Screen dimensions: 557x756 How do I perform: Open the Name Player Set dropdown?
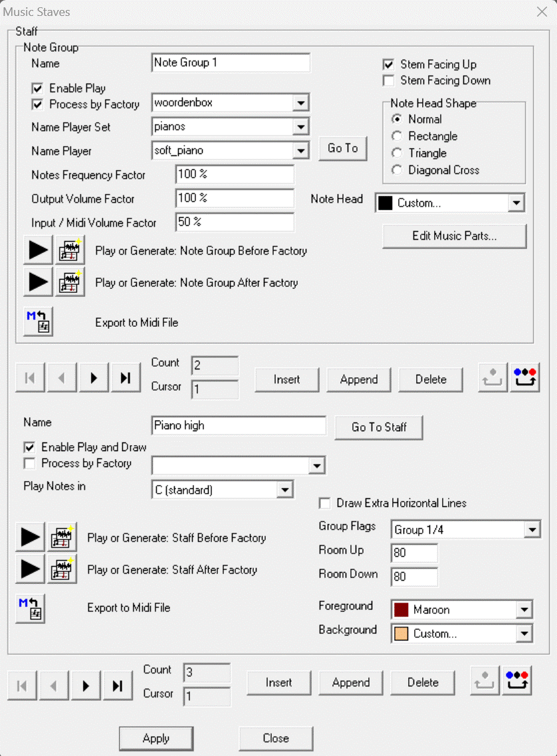301,126
